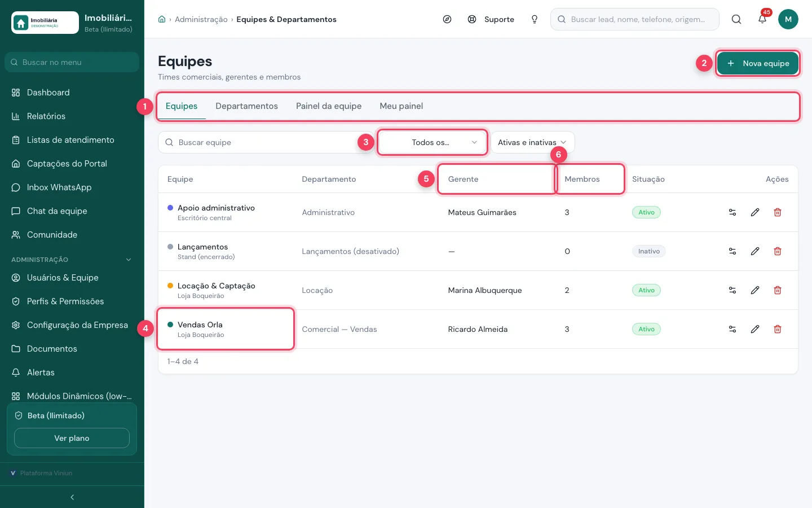Click the Nova equipe button
812x508 pixels.
coord(758,63)
